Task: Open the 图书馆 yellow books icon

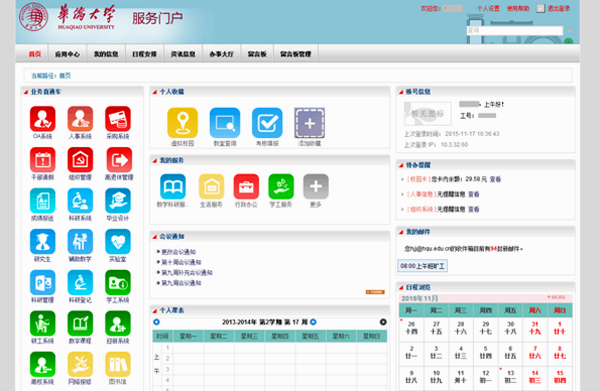Action: (x=118, y=365)
